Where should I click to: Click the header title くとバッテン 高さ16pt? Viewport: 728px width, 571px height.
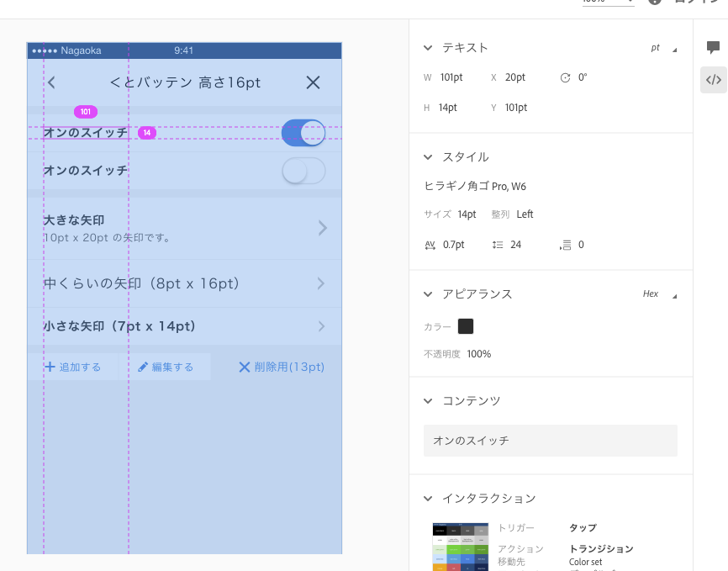(x=185, y=82)
